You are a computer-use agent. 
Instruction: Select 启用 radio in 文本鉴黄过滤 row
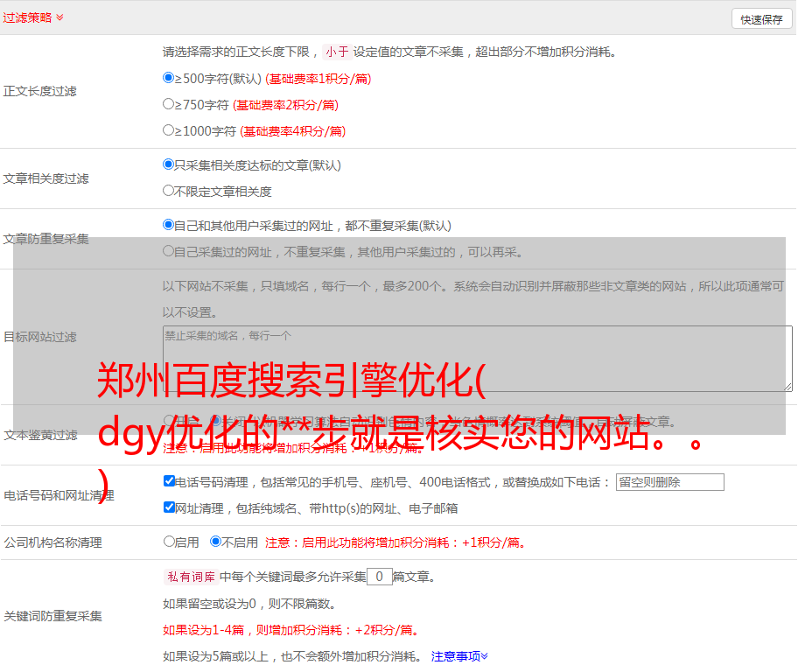(169, 421)
